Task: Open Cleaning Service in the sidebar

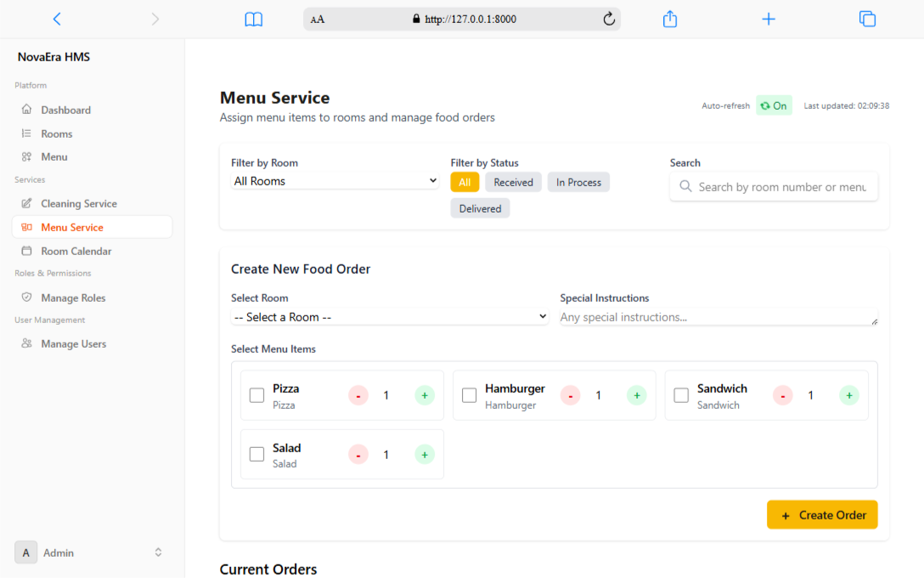Action: (x=92, y=203)
